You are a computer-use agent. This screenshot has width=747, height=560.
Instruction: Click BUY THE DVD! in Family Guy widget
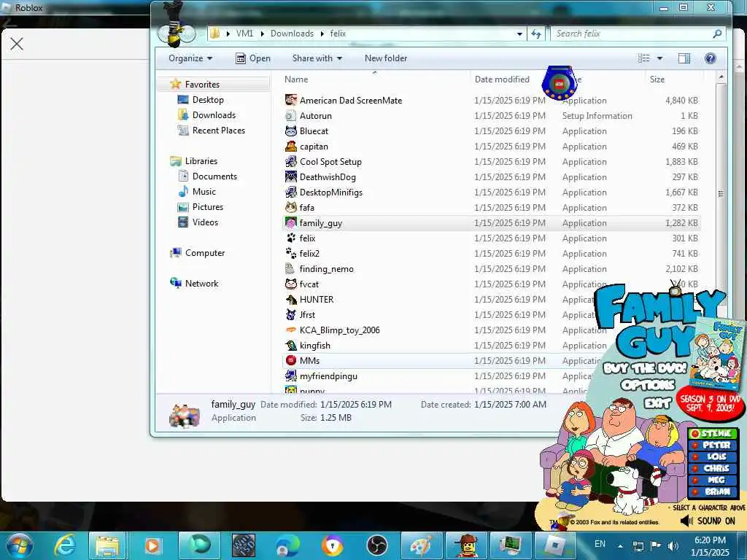(645, 368)
